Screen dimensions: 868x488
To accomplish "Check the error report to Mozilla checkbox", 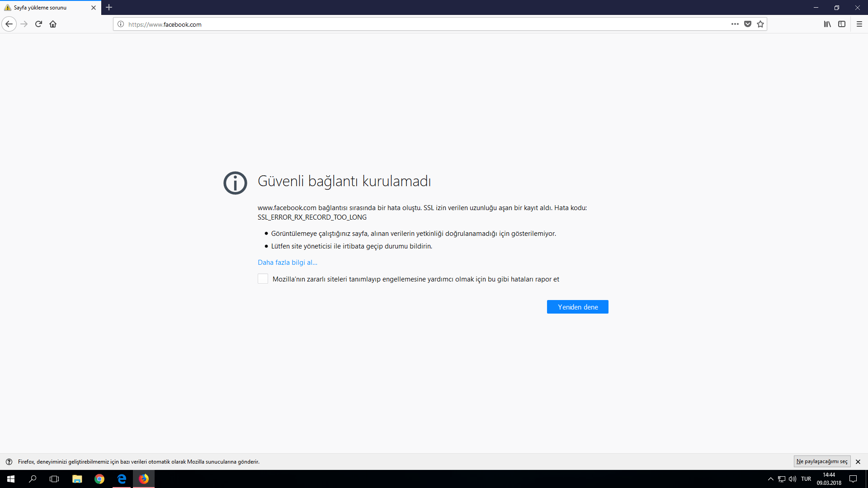I will coord(263,279).
